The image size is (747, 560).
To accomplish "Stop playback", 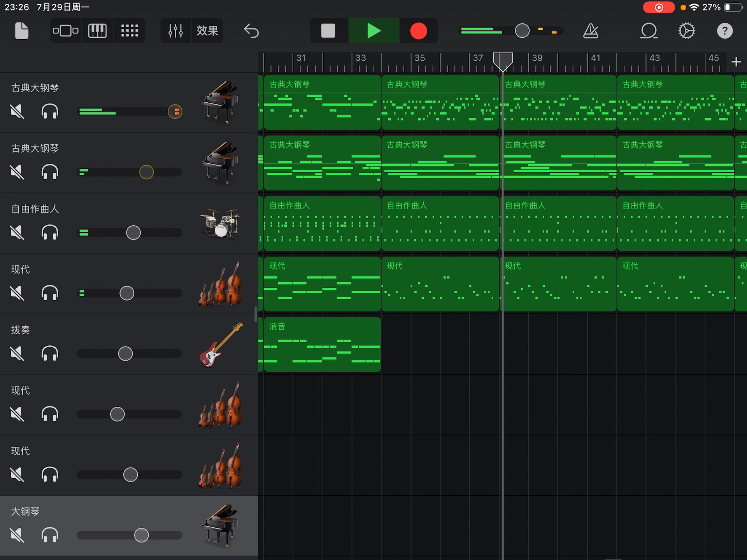I will tap(328, 31).
